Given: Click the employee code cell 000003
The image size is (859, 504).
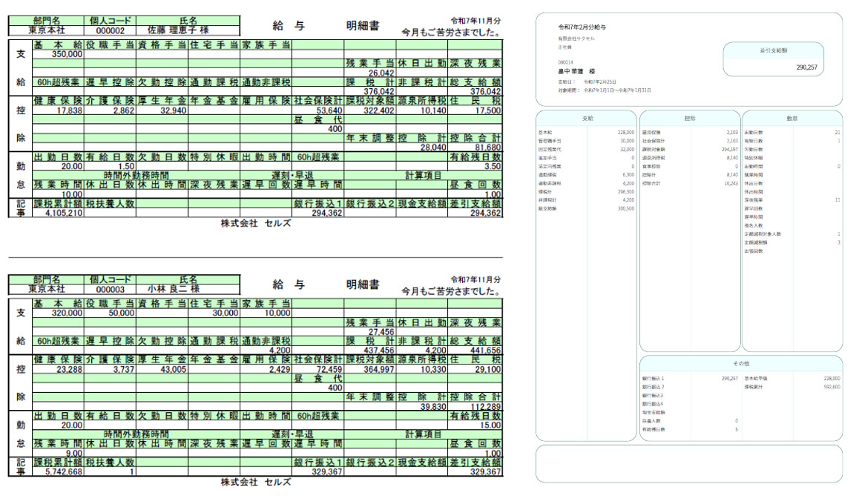Looking at the screenshot, I should [x=111, y=290].
